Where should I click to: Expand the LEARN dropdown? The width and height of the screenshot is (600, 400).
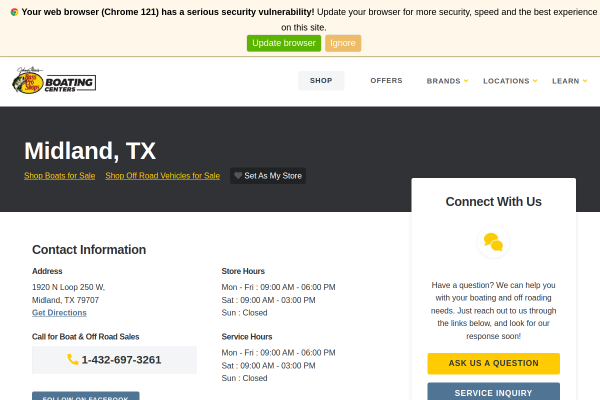(569, 81)
